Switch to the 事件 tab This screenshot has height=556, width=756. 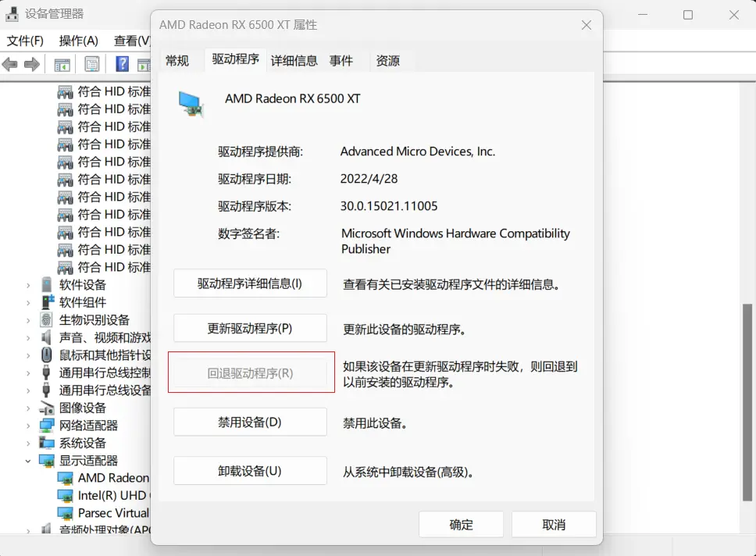click(x=342, y=60)
